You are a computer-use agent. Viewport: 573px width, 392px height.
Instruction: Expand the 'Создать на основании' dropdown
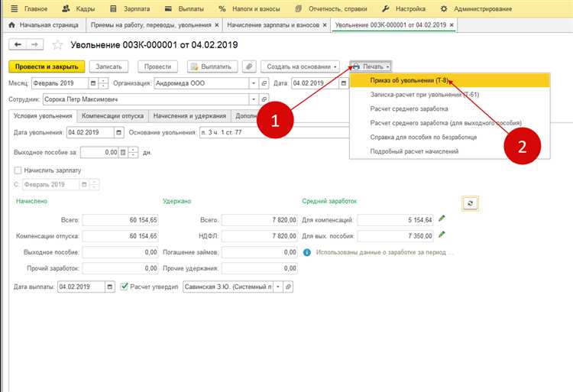click(x=300, y=66)
